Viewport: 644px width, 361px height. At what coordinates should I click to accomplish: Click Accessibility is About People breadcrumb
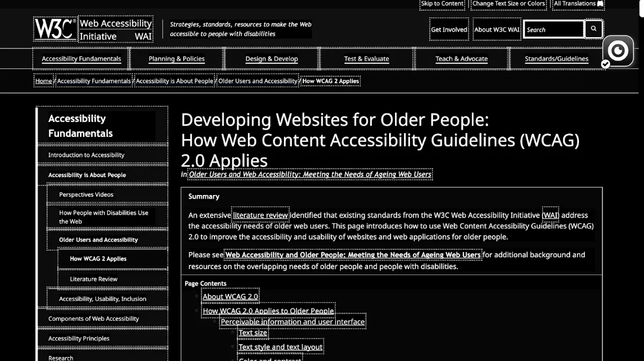point(174,81)
